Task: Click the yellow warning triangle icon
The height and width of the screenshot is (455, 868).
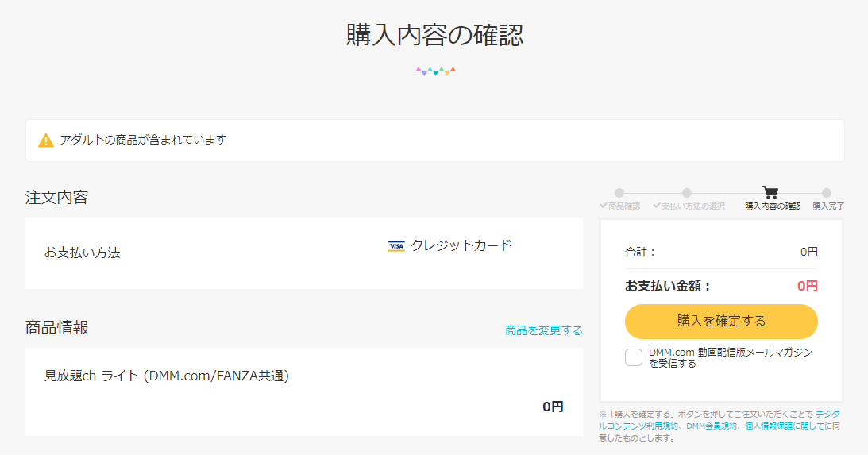Action: point(46,141)
